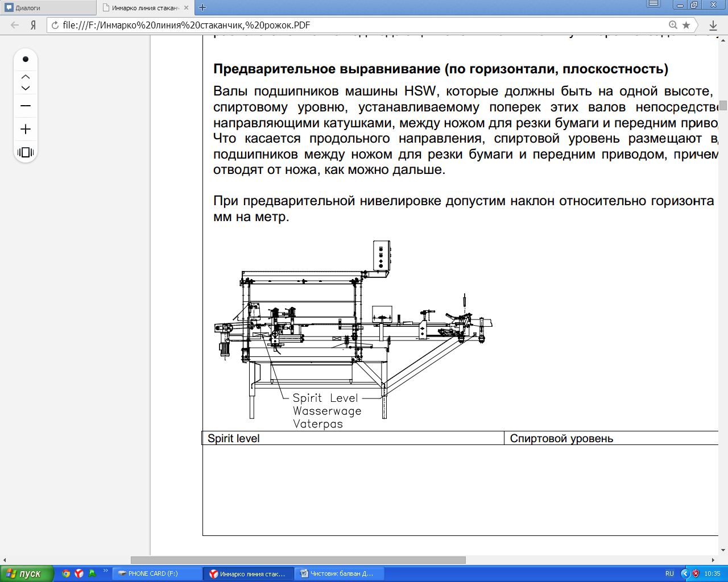
Task: Click the RU language indicator
Action: point(669,573)
